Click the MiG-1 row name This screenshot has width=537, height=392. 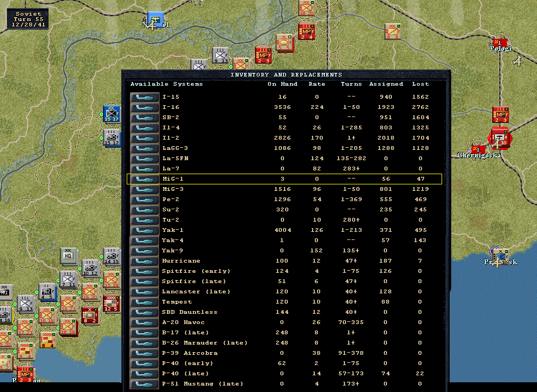(173, 178)
